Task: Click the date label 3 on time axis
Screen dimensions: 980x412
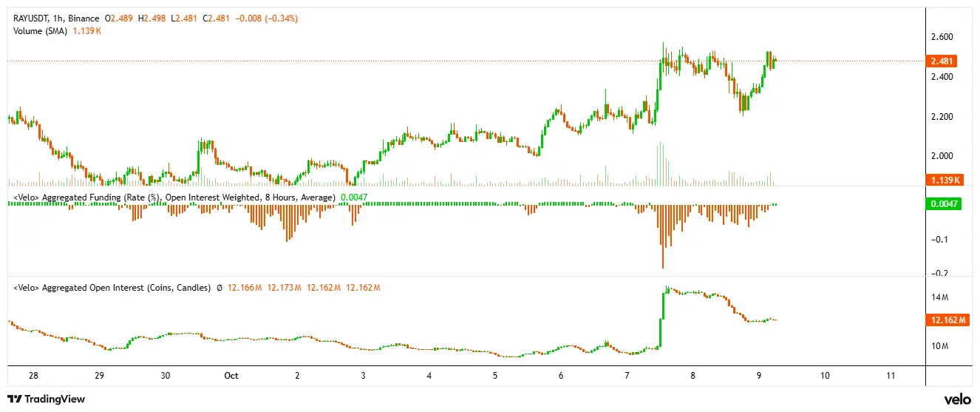Action: click(x=364, y=376)
